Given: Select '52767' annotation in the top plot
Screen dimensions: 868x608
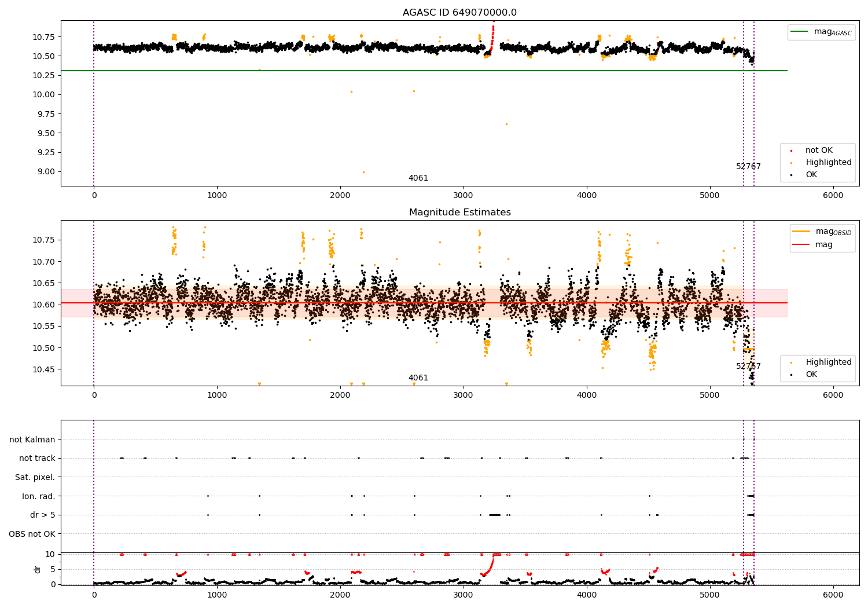Looking at the screenshot, I should (748, 167).
